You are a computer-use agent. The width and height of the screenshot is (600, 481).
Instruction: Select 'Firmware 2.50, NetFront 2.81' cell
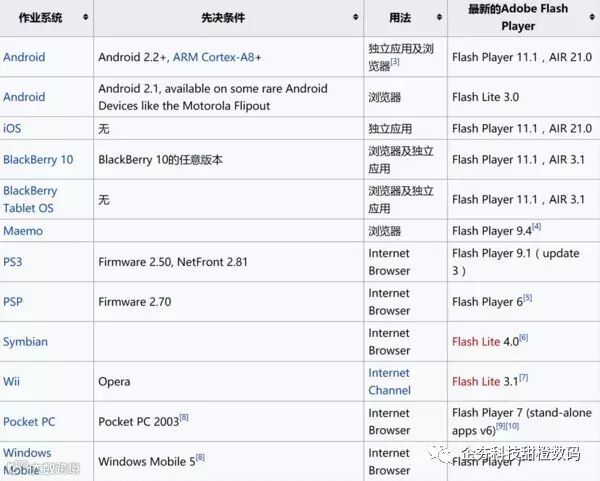click(x=228, y=262)
